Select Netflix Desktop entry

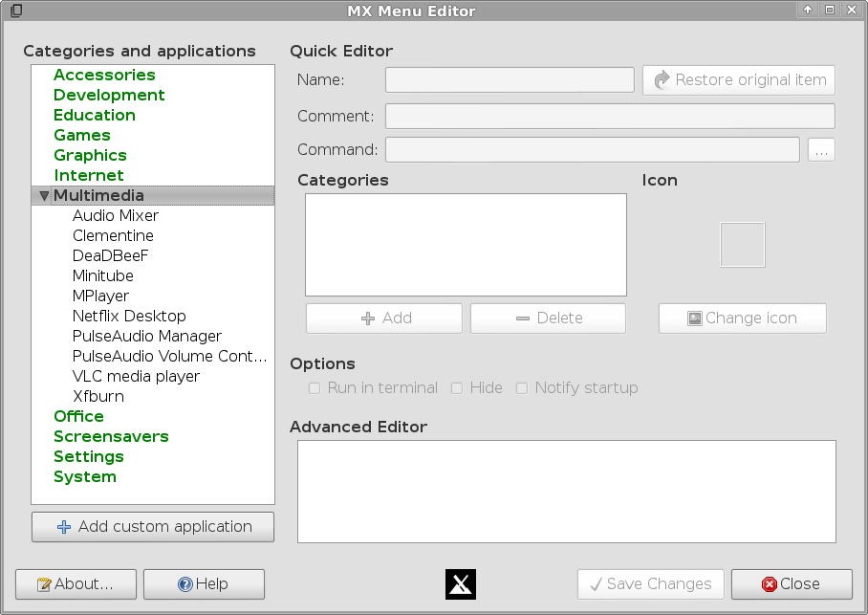(x=129, y=316)
